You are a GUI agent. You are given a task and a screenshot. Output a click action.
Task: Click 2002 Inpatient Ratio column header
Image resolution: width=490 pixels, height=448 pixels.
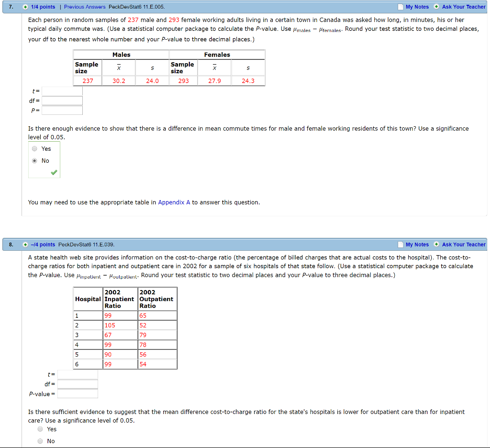tap(119, 299)
